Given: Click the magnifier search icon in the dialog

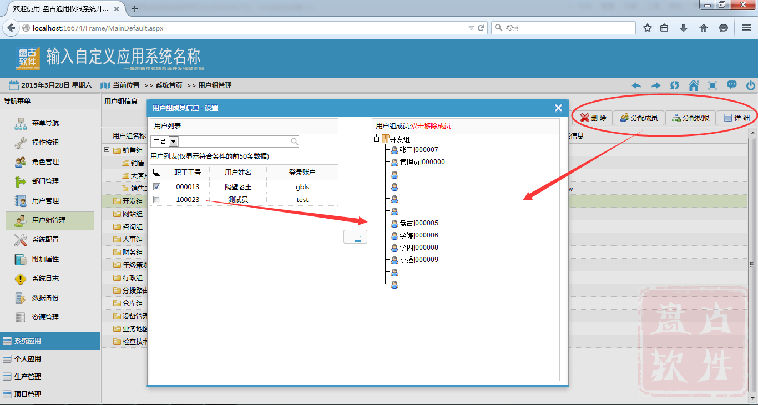Looking at the screenshot, I should click(294, 141).
